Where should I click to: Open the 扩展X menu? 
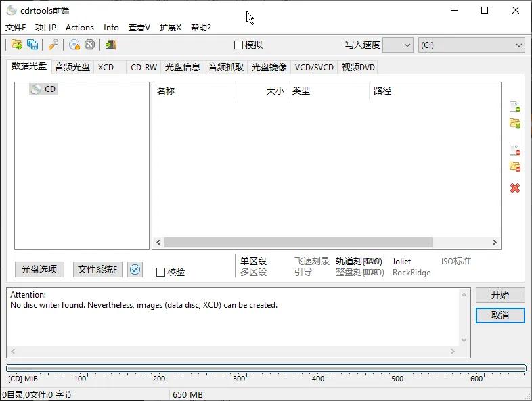tap(170, 28)
